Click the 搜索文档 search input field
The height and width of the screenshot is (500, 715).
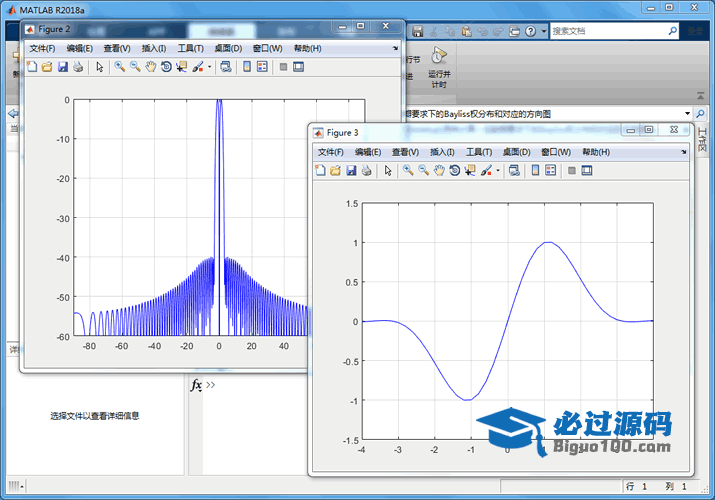(x=605, y=32)
